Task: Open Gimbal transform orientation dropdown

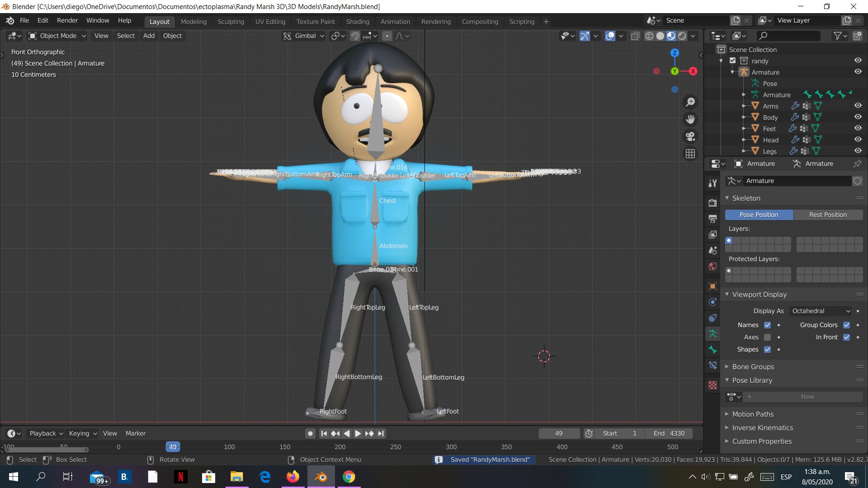Action: click(304, 36)
